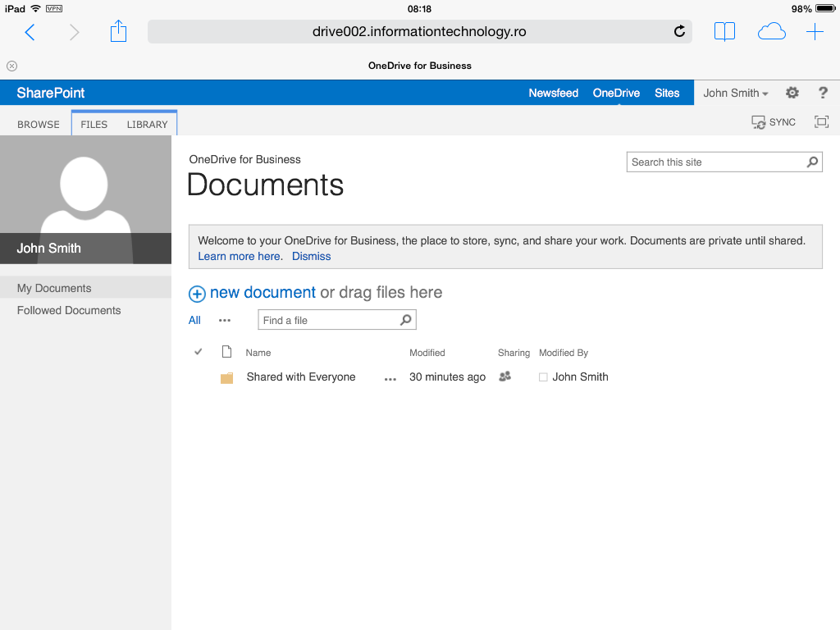This screenshot has height=630, width=840.
Task: Tap the Safari back arrow
Action: (x=30, y=32)
